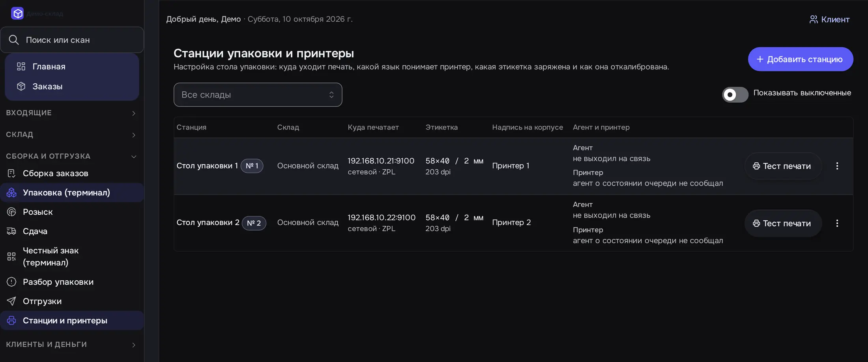Image resolution: width=868 pixels, height=362 pixels.
Task: Click the Главная dashboard grid icon
Action: tap(21, 66)
